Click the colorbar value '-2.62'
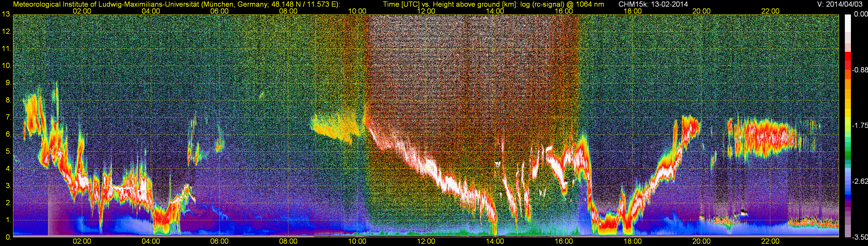868x246 pixels. pyautogui.click(x=860, y=182)
